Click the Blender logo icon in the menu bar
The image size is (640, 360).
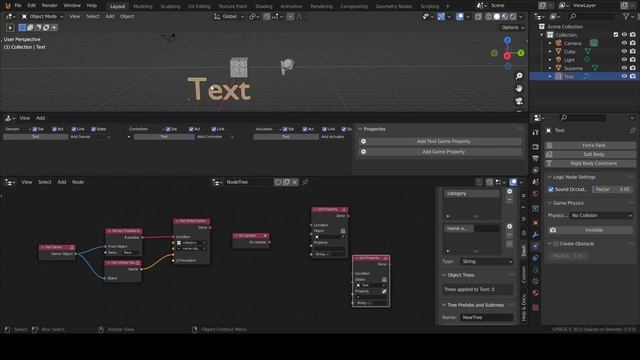pyautogui.click(x=7, y=6)
